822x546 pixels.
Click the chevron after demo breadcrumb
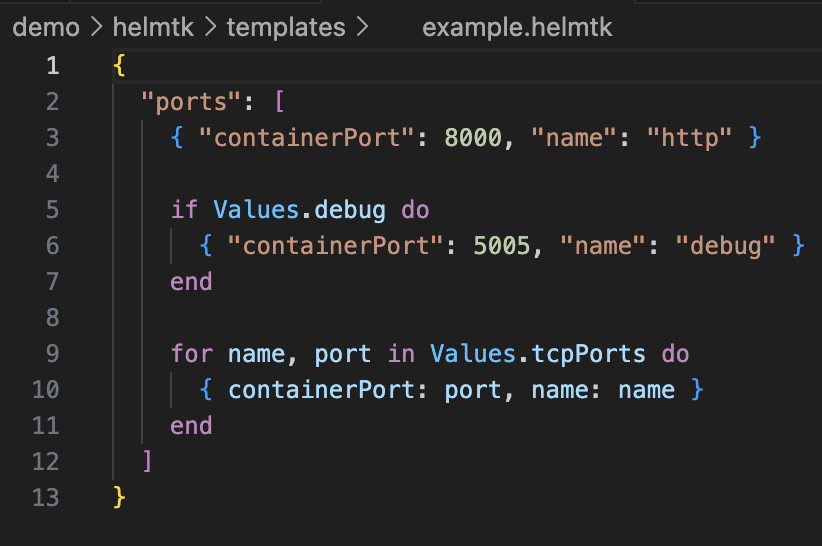click(96, 28)
